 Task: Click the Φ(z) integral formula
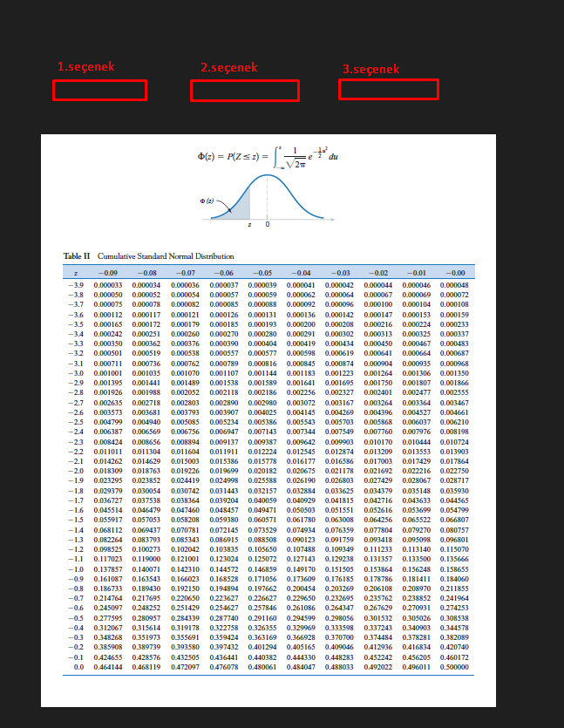click(268, 158)
